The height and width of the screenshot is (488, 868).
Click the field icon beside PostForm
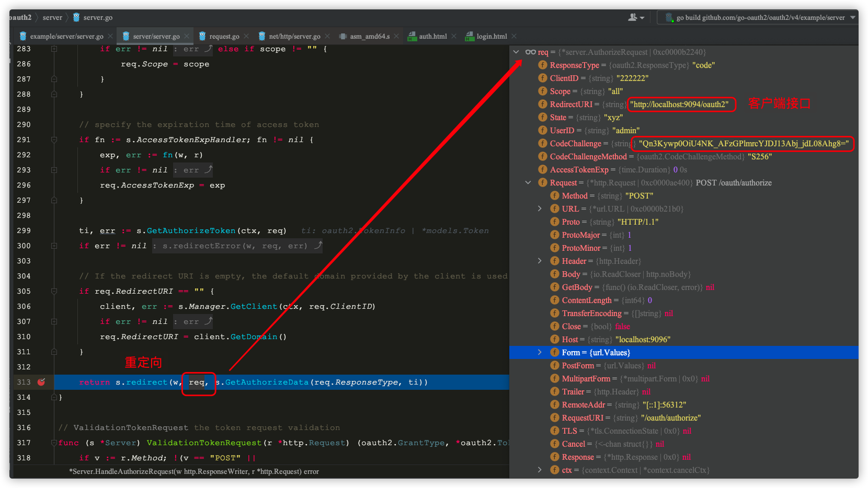point(555,365)
